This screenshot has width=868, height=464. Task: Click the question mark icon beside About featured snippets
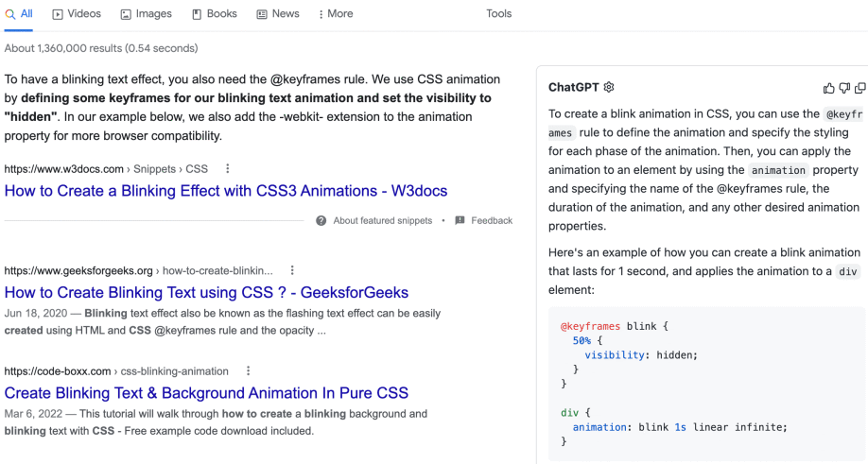pyautogui.click(x=321, y=221)
